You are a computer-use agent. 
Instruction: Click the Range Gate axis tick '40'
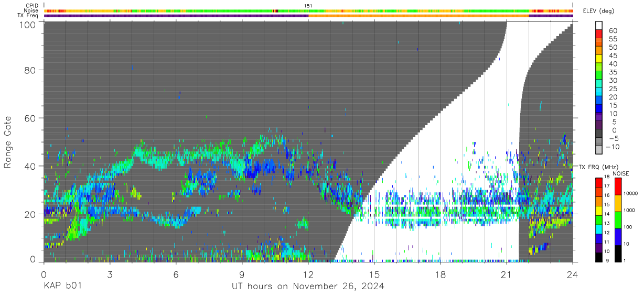pos(30,167)
